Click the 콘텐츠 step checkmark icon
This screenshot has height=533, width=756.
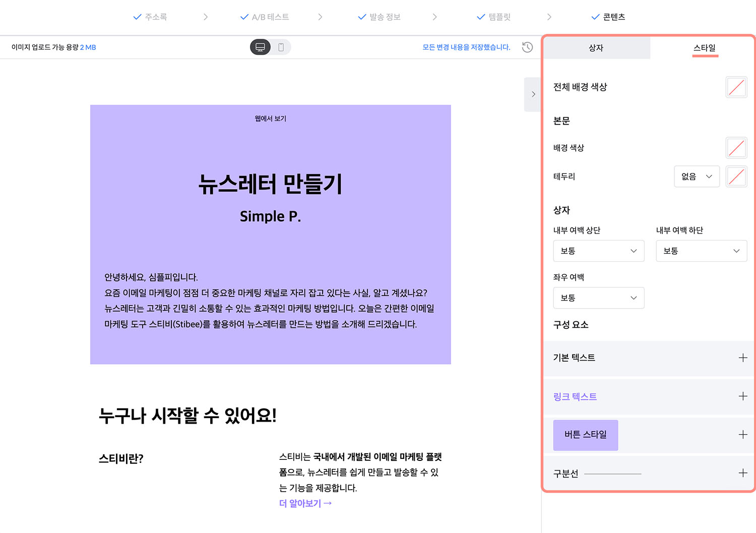(595, 17)
